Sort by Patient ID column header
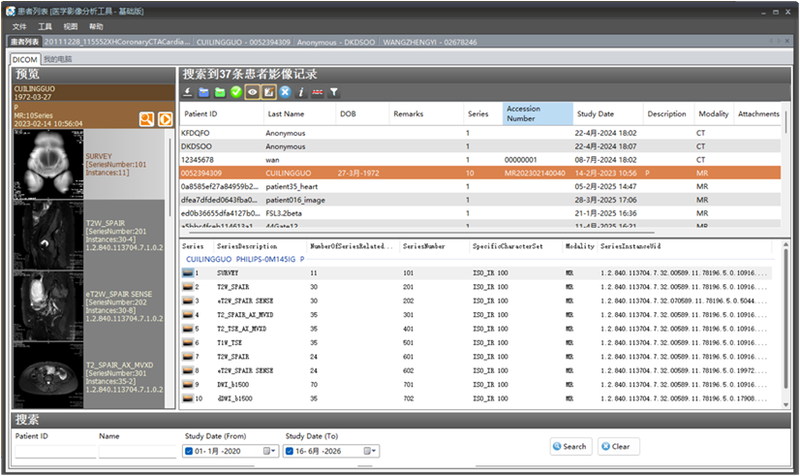The width and height of the screenshot is (800, 476). click(x=221, y=114)
